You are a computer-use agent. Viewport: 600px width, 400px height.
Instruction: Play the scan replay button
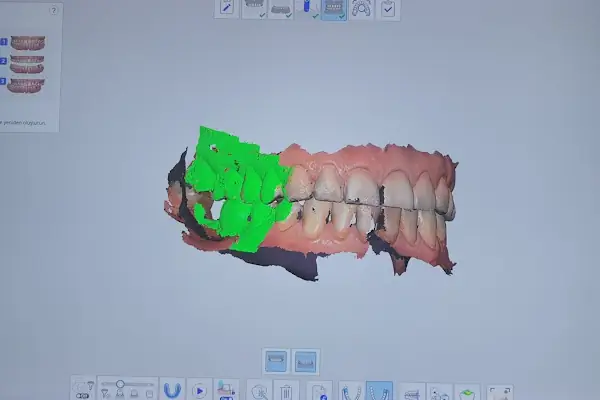tap(199, 391)
